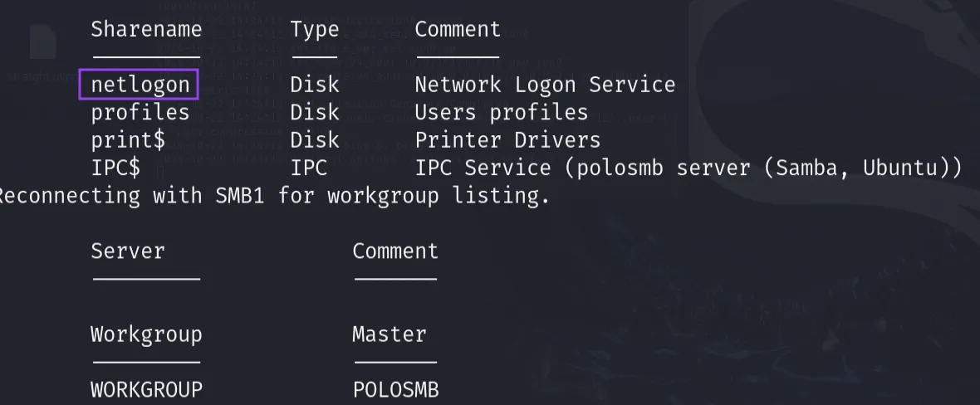This screenshot has height=405, width=980.
Task: Click Disk type in the netlogon row
Action: pyautogui.click(x=315, y=85)
